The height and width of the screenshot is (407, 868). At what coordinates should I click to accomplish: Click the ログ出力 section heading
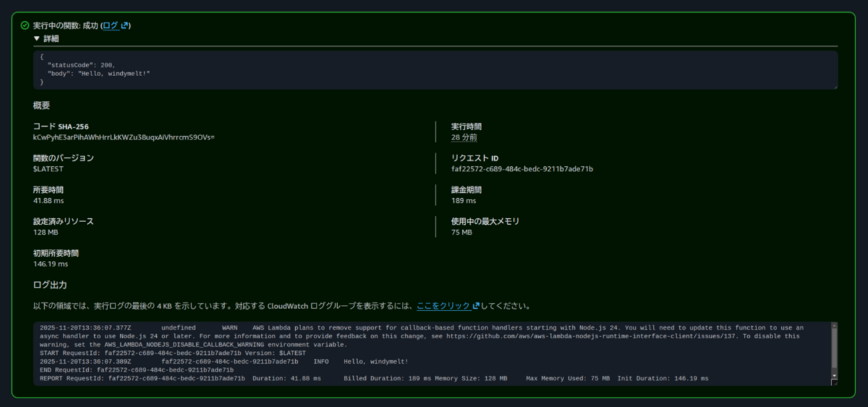(x=50, y=285)
